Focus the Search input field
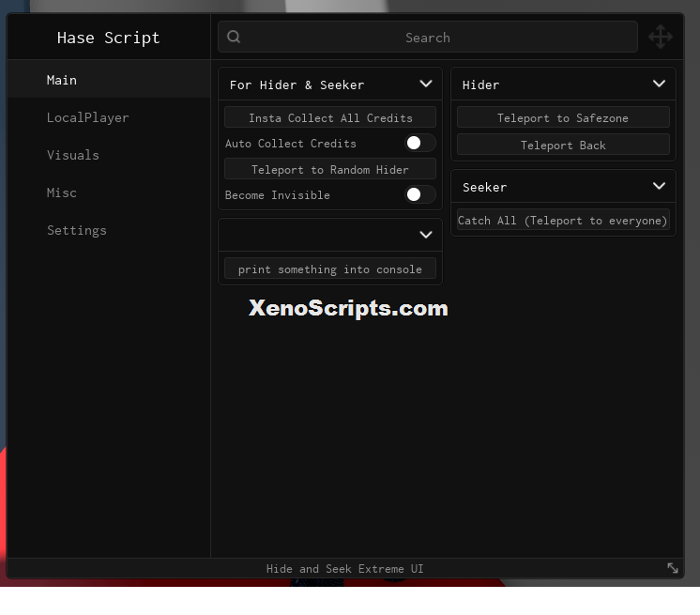The width and height of the screenshot is (700, 615). point(428,37)
